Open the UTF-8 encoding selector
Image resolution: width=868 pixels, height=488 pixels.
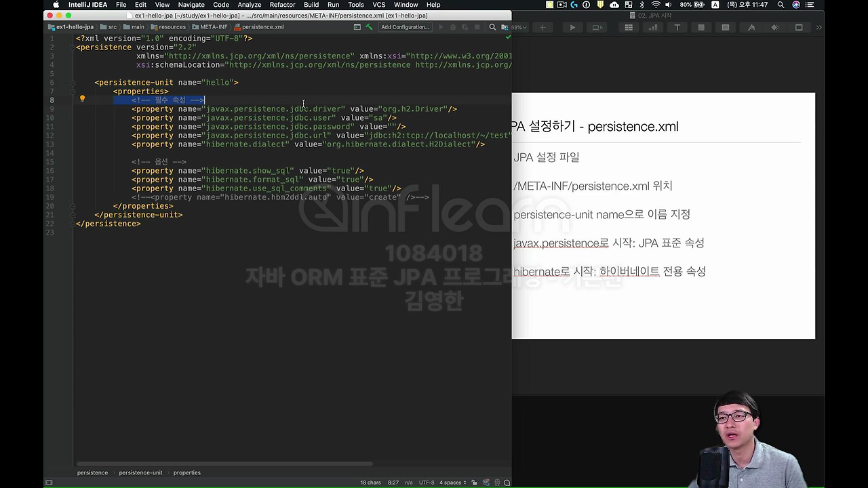point(427,483)
